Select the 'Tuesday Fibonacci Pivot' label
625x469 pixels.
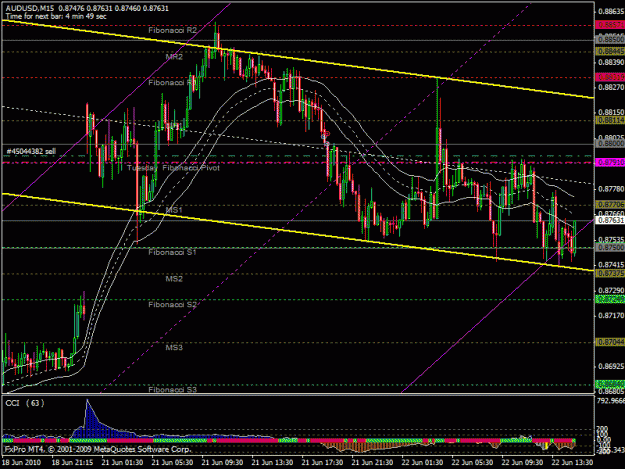[173, 168]
